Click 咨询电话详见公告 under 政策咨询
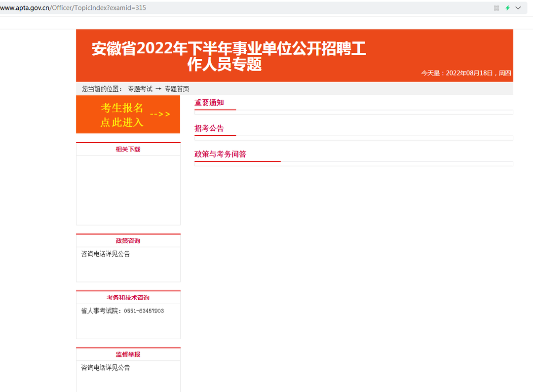Viewport: 533px width, 392px height. coord(106,254)
